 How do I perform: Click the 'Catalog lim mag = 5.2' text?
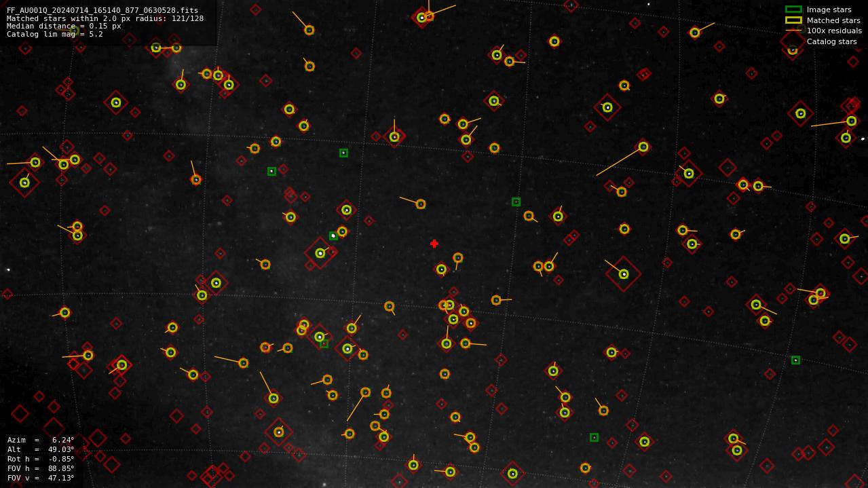[55, 34]
